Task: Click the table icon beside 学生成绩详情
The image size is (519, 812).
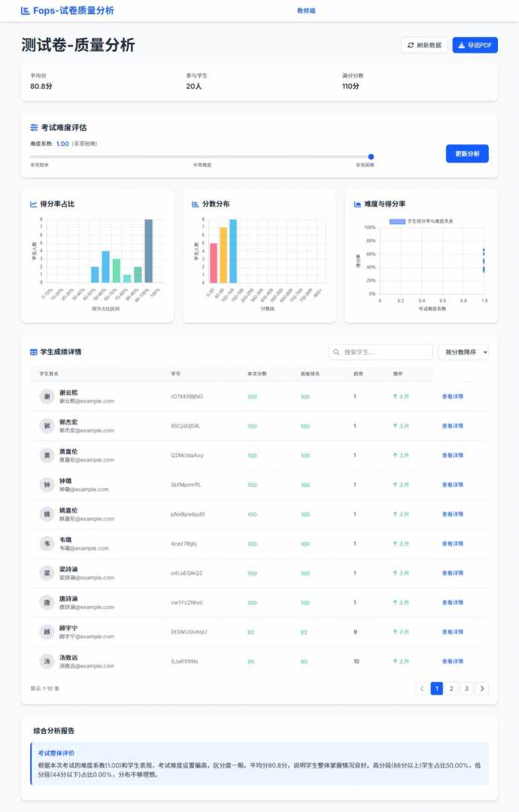Action: tap(34, 352)
